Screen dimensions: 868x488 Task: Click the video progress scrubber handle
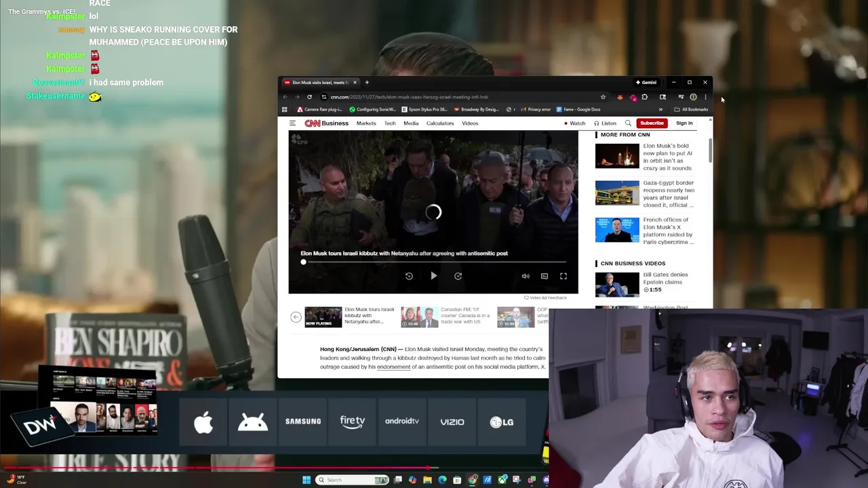point(303,262)
